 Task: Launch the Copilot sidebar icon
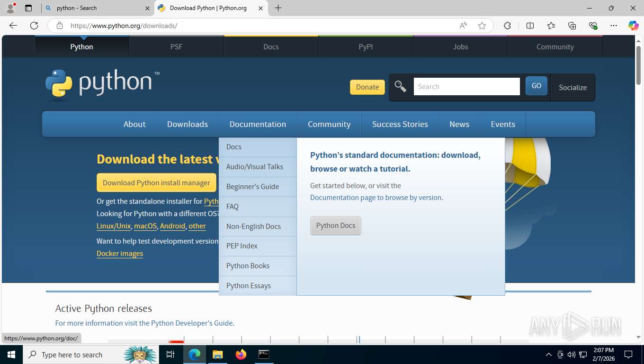coord(633,26)
